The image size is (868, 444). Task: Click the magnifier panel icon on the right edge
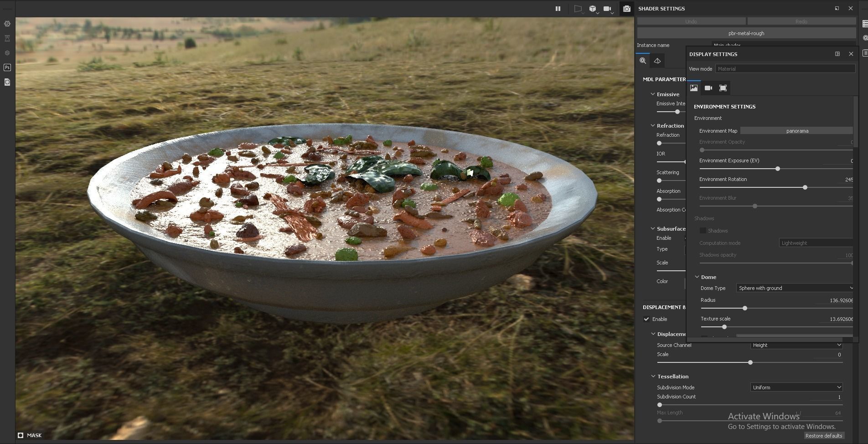coord(864,38)
